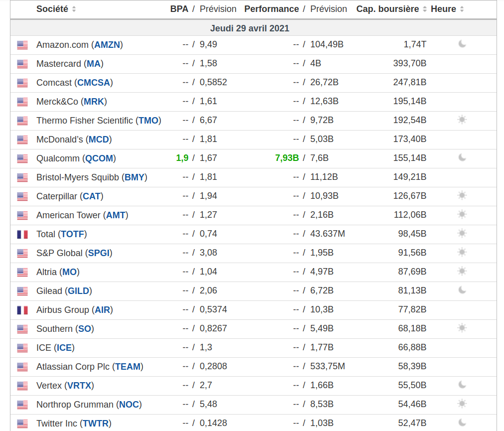Click the US flag next to Merck&Co

pos(22,102)
